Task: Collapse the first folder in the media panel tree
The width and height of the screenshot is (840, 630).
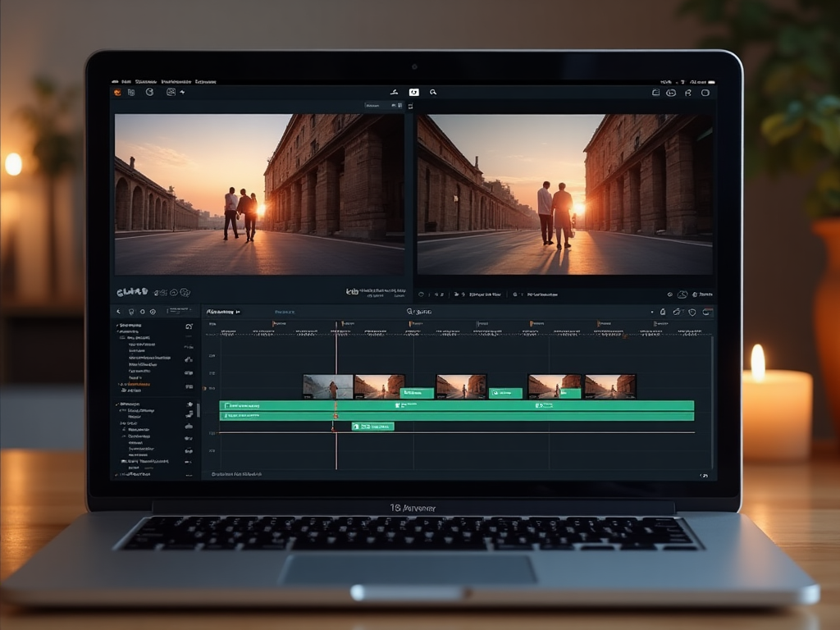Action: pos(116,326)
